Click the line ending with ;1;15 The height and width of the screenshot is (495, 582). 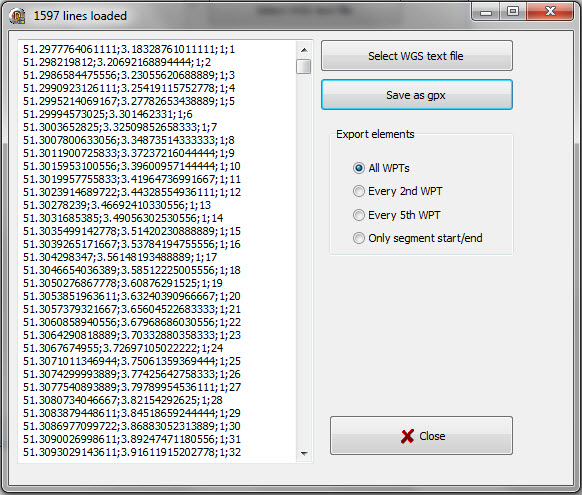[x=132, y=231]
